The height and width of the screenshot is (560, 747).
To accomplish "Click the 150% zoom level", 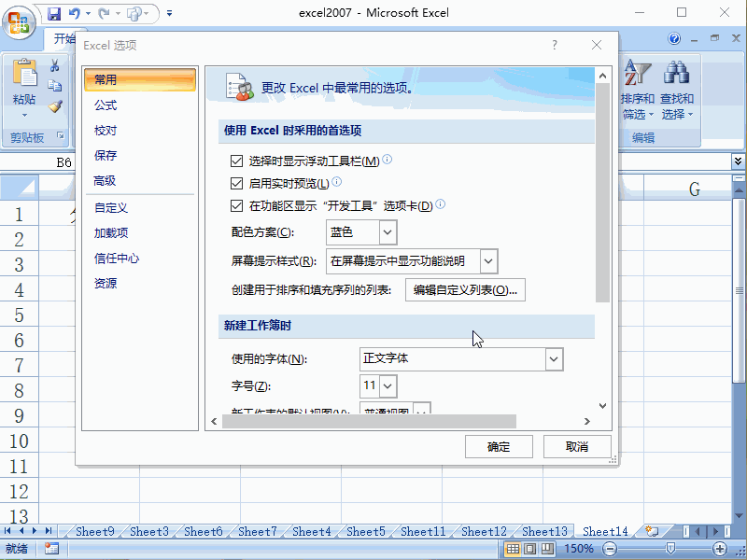I will pyautogui.click(x=579, y=549).
